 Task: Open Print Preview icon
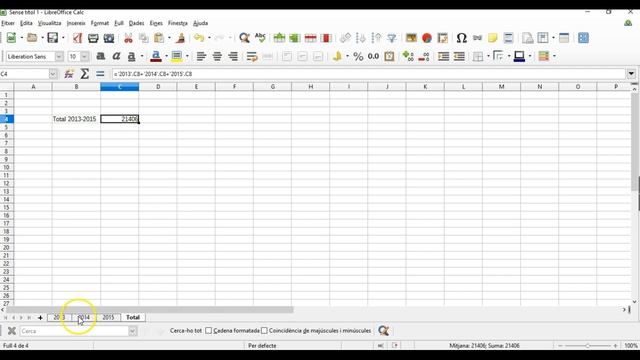(109, 38)
